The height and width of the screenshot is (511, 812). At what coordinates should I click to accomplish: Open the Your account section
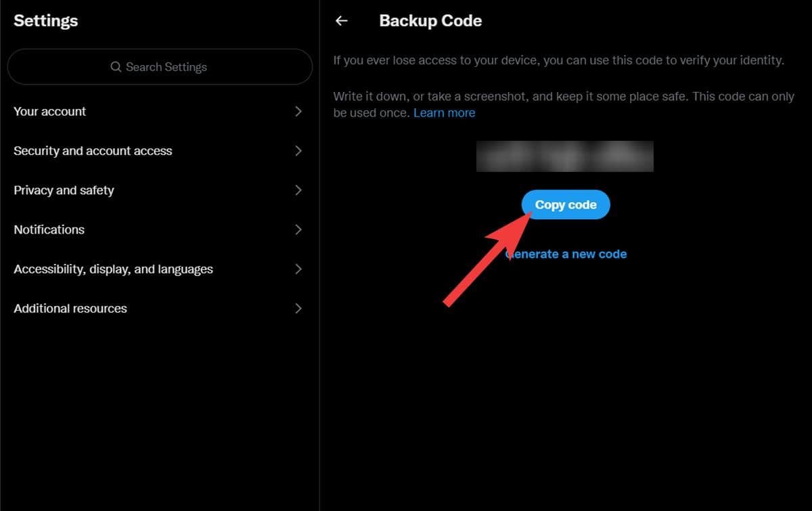pyautogui.click(x=50, y=112)
